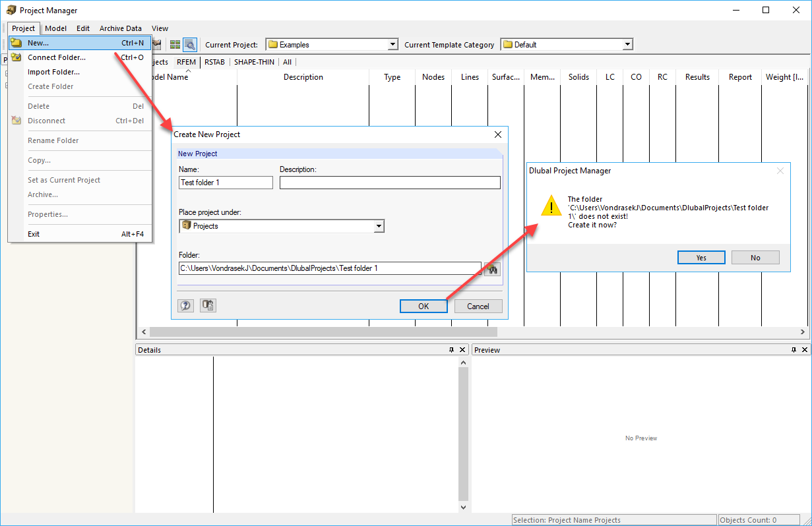Pin the Preview panel

point(794,350)
